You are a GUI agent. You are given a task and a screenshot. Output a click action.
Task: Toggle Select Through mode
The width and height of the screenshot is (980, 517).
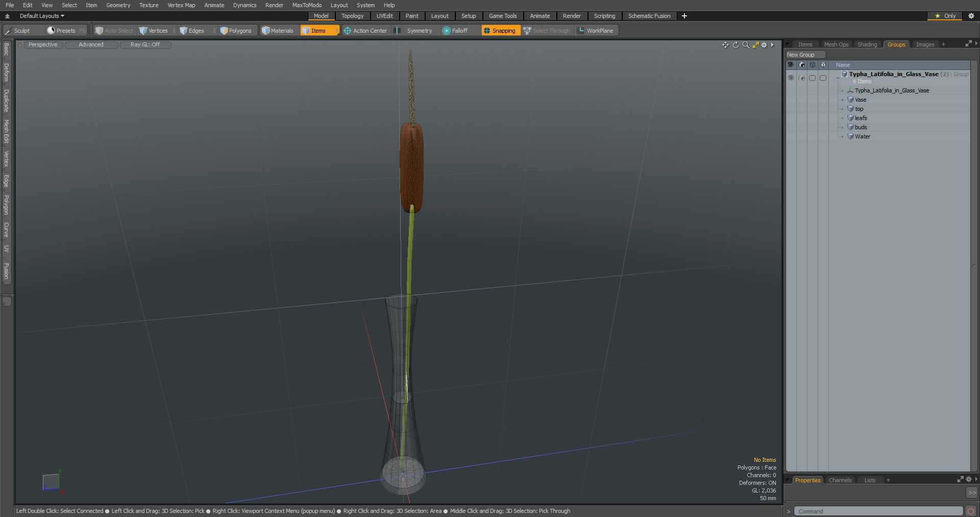(x=547, y=31)
